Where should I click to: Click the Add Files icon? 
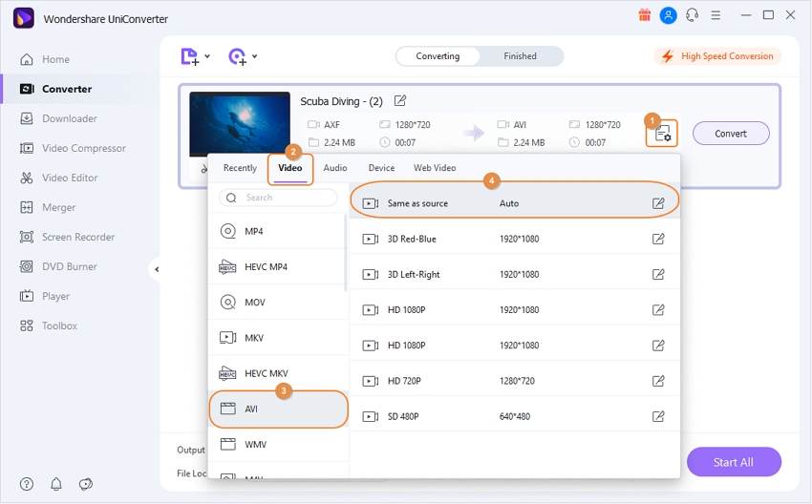coord(189,56)
